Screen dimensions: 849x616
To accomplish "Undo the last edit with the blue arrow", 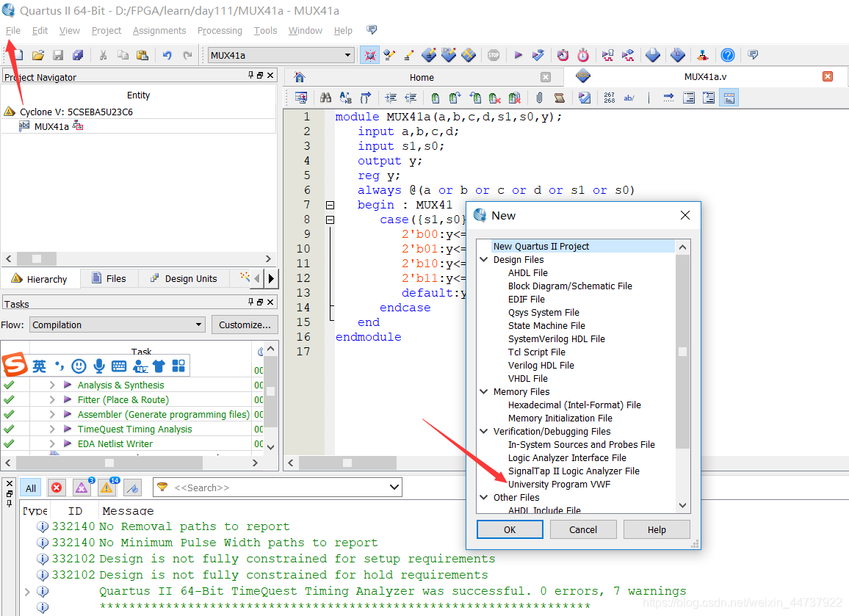I will [x=167, y=55].
